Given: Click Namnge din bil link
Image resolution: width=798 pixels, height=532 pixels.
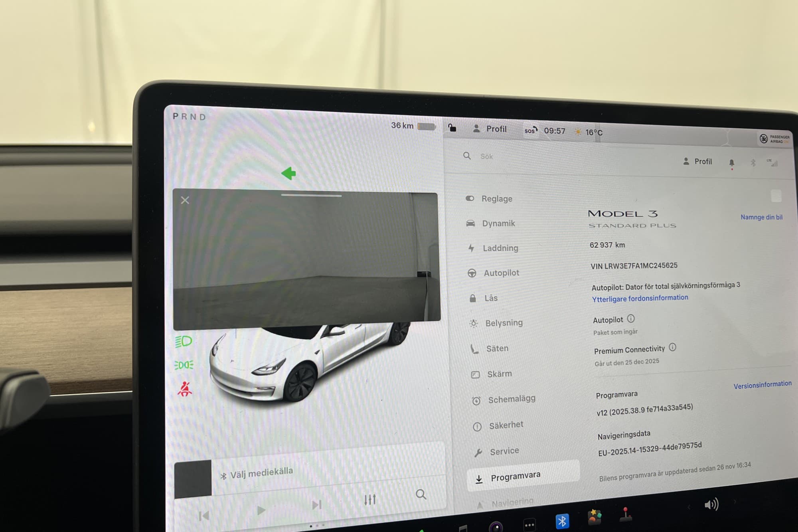Looking at the screenshot, I should (761, 217).
